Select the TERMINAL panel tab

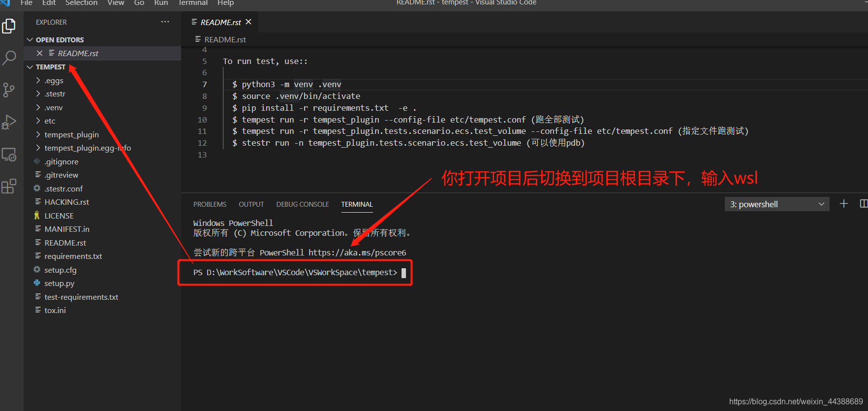point(357,204)
